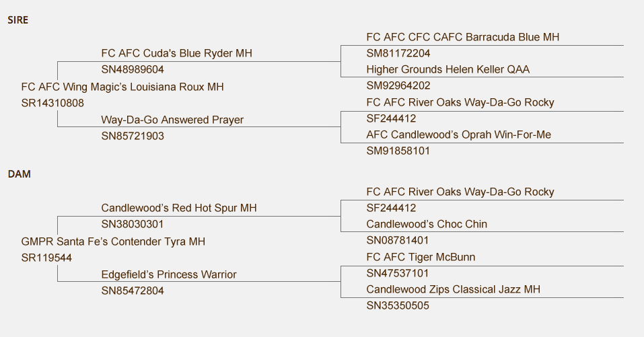Select Edgefield's Princess Warrior entry
Viewport: 644px width, 337px height.
[169, 274]
